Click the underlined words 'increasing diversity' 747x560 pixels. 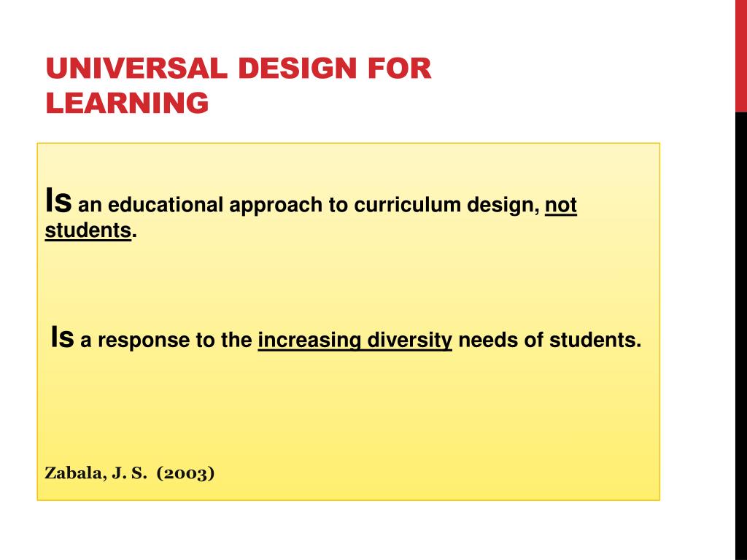click(x=355, y=341)
